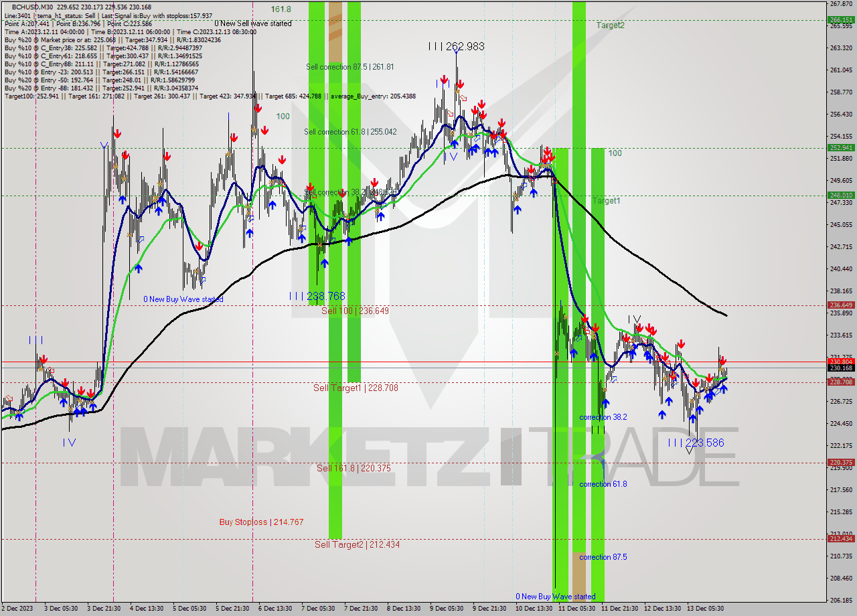
Task: Click '0 New Buy Wave started' at chart bottom
Action: [555, 597]
